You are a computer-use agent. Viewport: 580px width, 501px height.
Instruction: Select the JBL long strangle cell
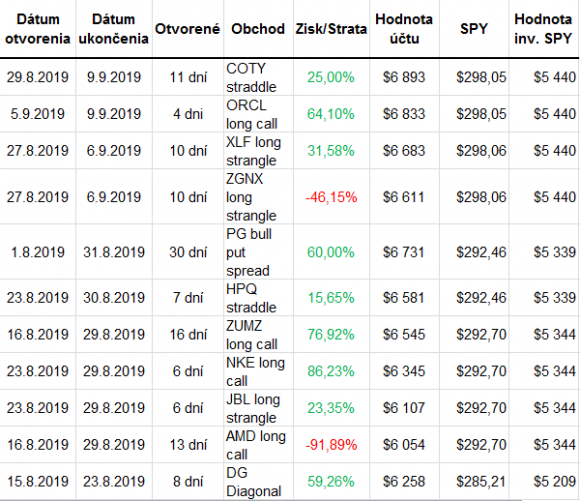(253, 408)
